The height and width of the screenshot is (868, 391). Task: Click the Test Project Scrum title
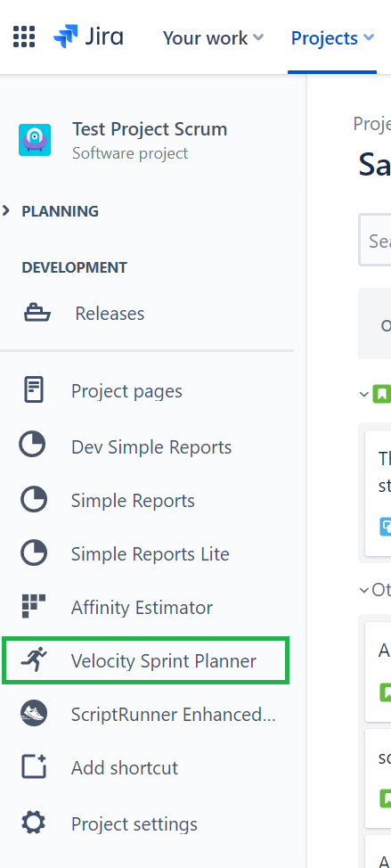click(x=150, y=129)
